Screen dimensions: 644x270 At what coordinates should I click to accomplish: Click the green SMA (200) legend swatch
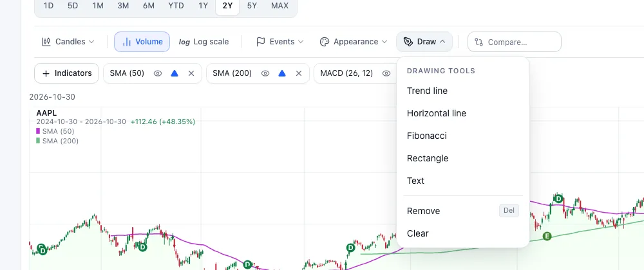click(38, 141)
